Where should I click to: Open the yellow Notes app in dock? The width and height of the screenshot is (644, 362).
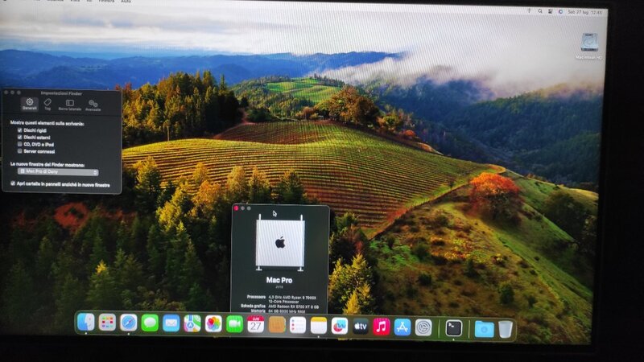(319, 327)
